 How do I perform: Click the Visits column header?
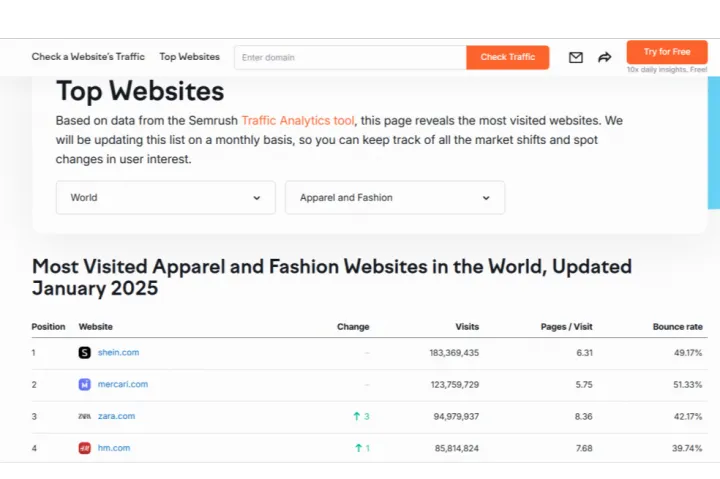pyautogui.click(x=467, y=327)
